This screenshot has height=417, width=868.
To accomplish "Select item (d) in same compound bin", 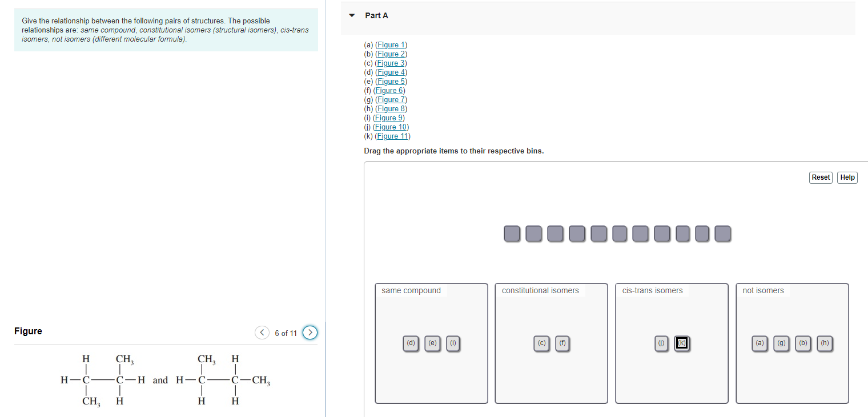I will point(411,343).
